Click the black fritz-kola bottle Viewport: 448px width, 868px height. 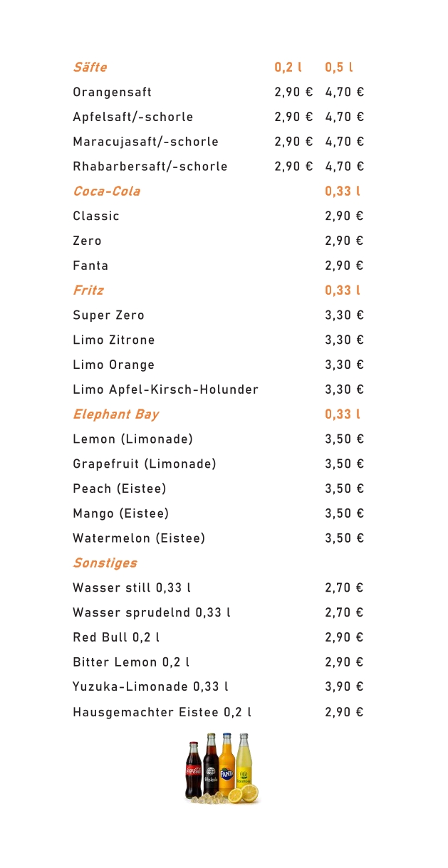coord(210,765)
